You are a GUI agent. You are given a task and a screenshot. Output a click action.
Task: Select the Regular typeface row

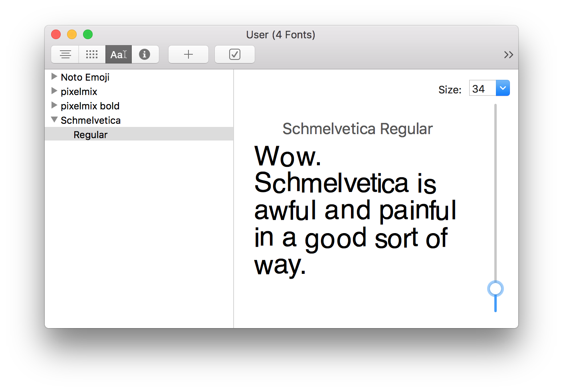click(x=139, y=134)
